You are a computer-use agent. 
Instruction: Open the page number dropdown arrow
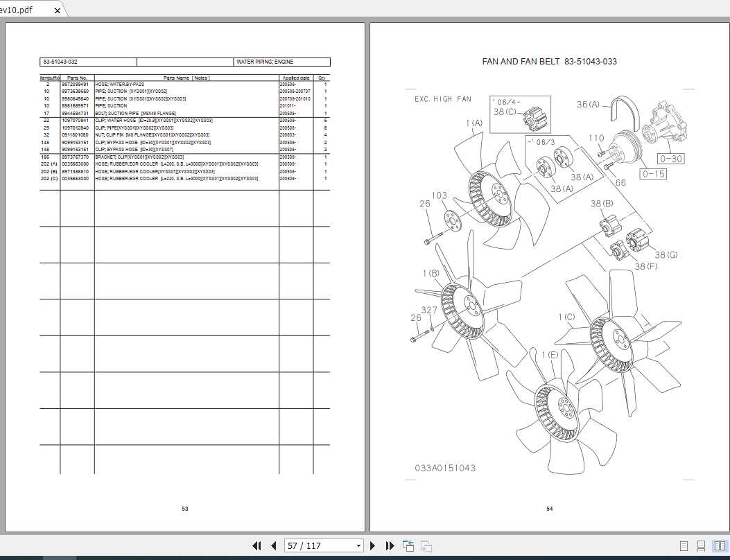(358, 545)
